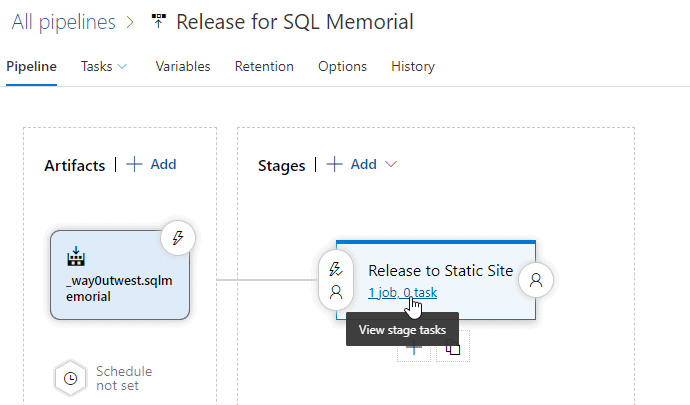Open continuous deployment trigger lightning icon
Image resolution: width=690 pixels, height=405 pixels.
coord(178,238)
